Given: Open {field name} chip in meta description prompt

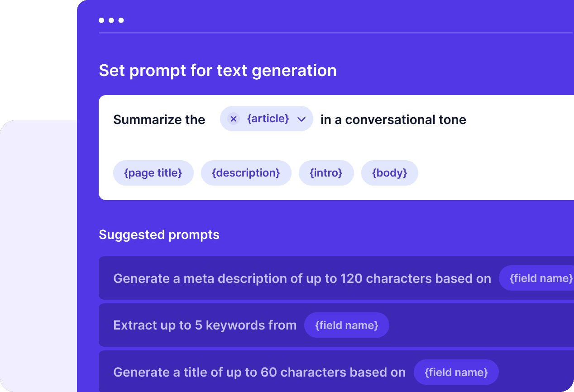Looking at the screenshot, I should click(536, 278).
